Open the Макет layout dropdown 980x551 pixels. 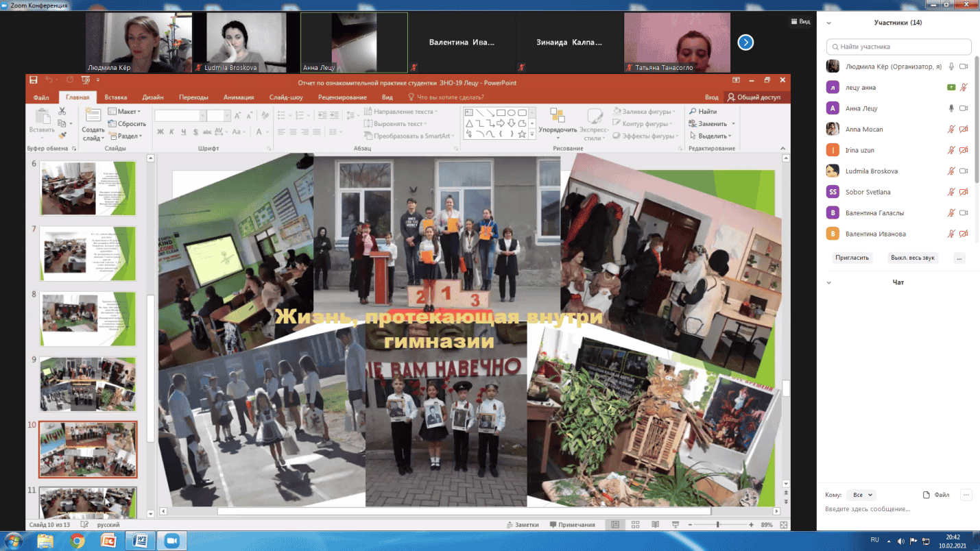click(x=128, y=112)
